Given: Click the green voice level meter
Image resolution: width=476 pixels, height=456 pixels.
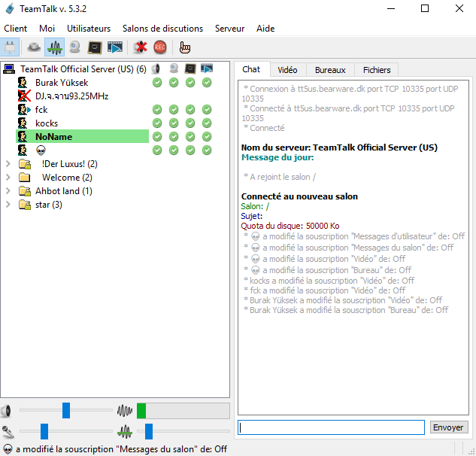Looking at the screenshot, I should (x=183, y=411).
